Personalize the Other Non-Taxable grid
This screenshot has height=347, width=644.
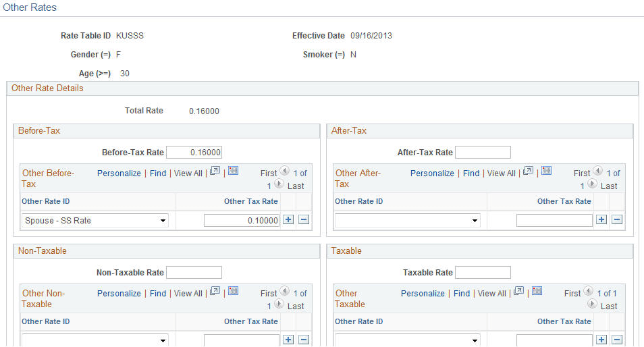[x=119, y=294]
